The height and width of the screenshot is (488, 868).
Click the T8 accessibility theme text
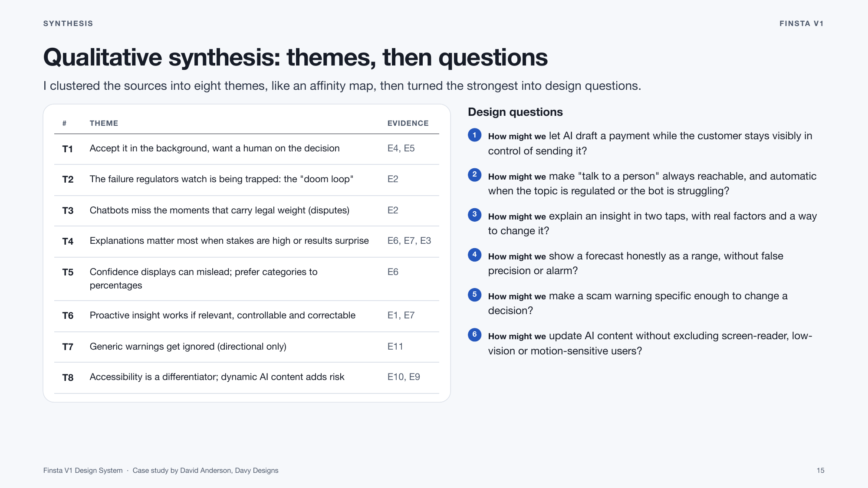[x=217, y=377]
